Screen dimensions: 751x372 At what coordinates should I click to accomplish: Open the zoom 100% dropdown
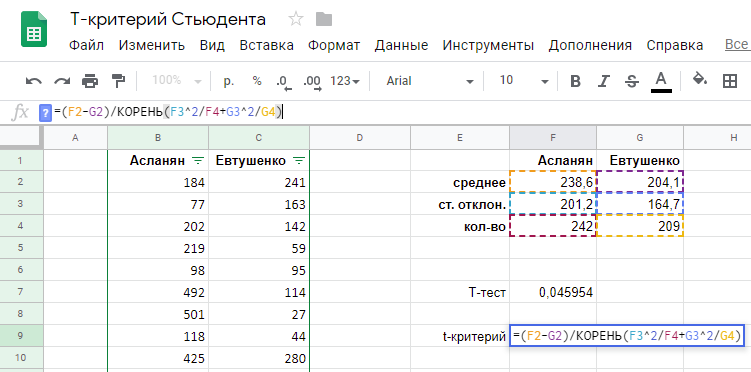177,81
